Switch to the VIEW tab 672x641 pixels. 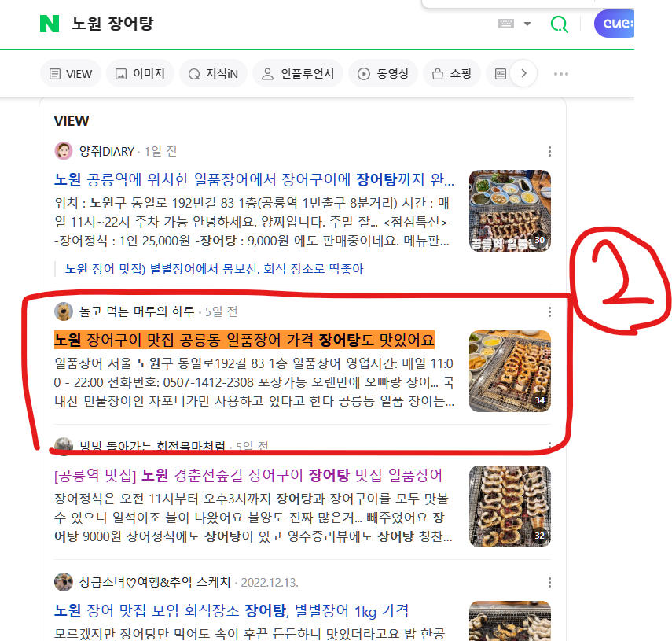71,74
